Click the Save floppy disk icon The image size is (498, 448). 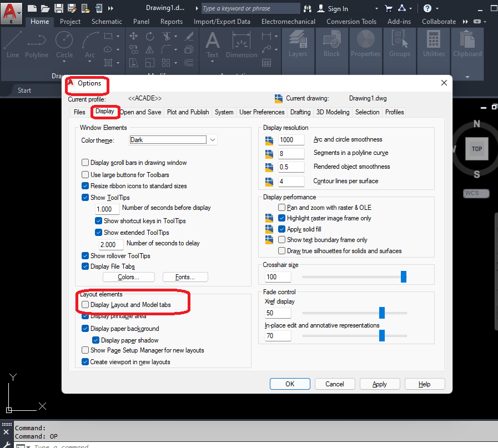[x=58, y=8]
